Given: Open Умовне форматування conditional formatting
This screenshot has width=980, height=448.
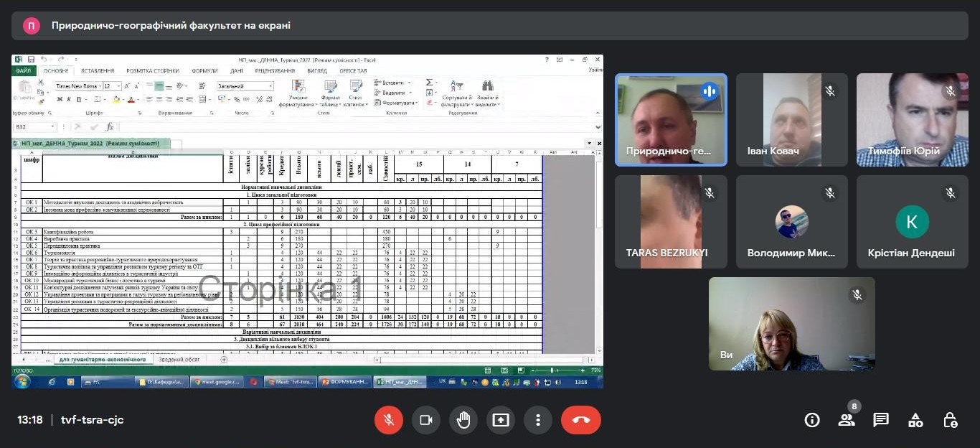Looking at the screenshot, I should coord(298,94).
